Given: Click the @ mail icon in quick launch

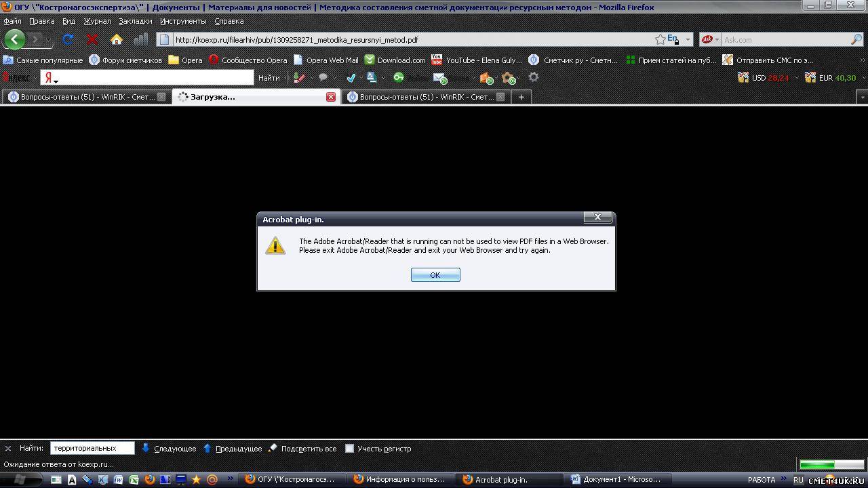Looking at the screenshot, I should coord(212,479).
